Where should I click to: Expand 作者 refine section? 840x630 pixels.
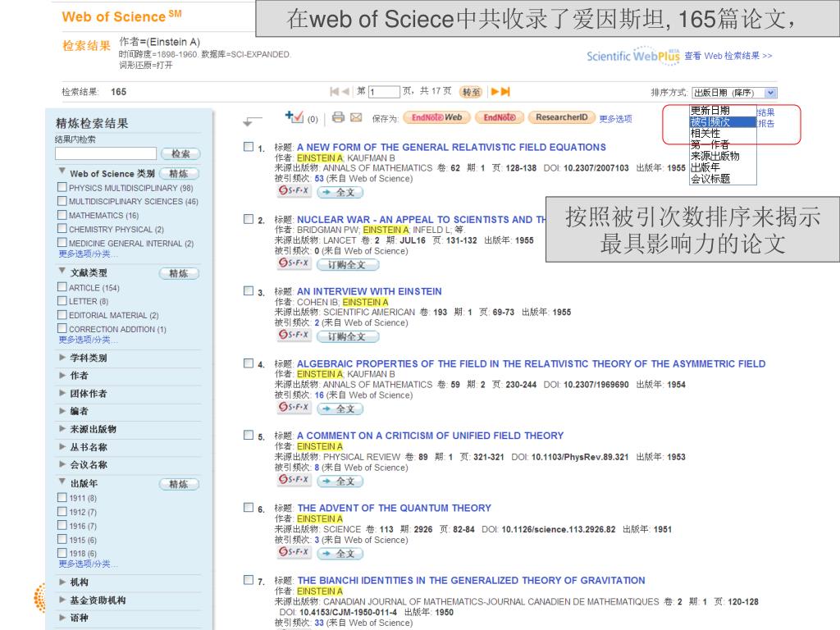pos(62,375)
